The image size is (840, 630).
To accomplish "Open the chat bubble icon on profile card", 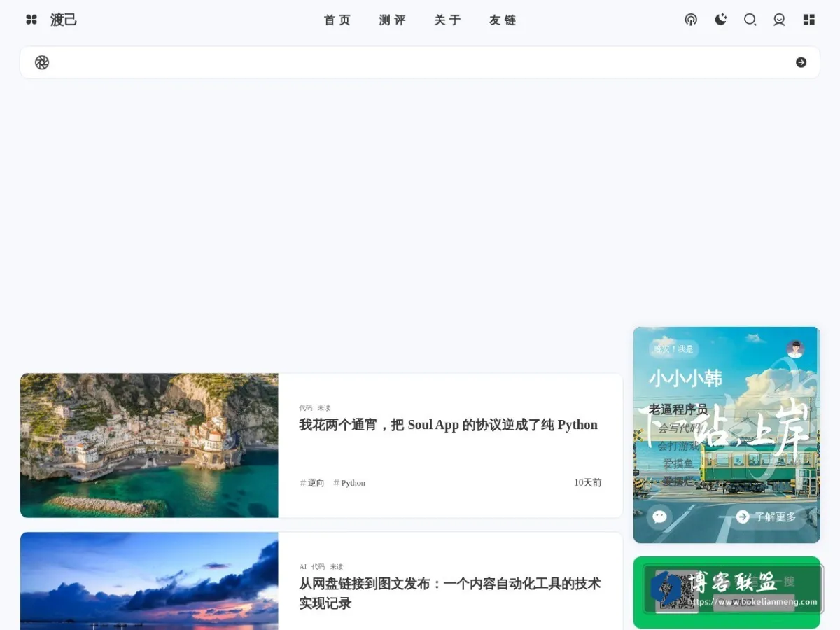I will click(659, 517).
